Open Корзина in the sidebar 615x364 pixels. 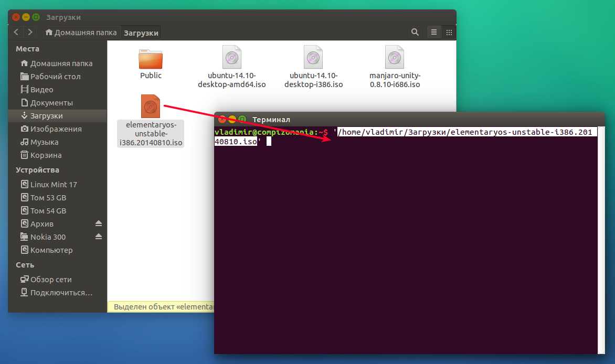(x=57, y=155)
